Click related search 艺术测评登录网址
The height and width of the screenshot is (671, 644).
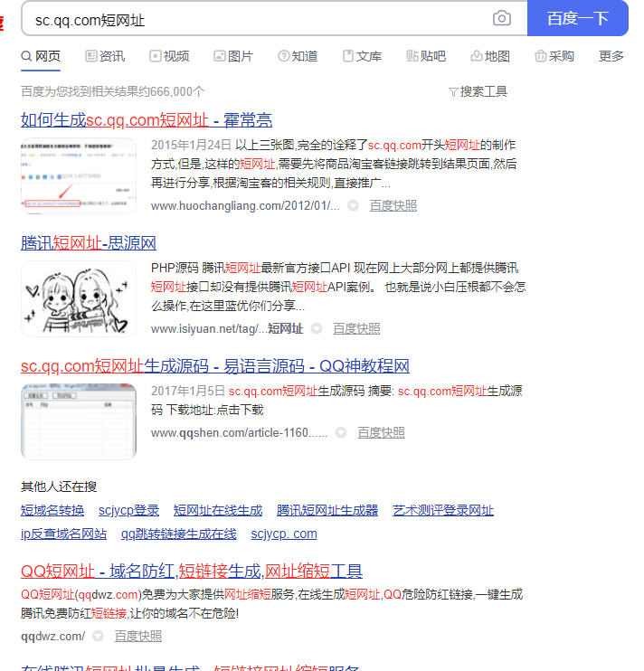point(443,510)
